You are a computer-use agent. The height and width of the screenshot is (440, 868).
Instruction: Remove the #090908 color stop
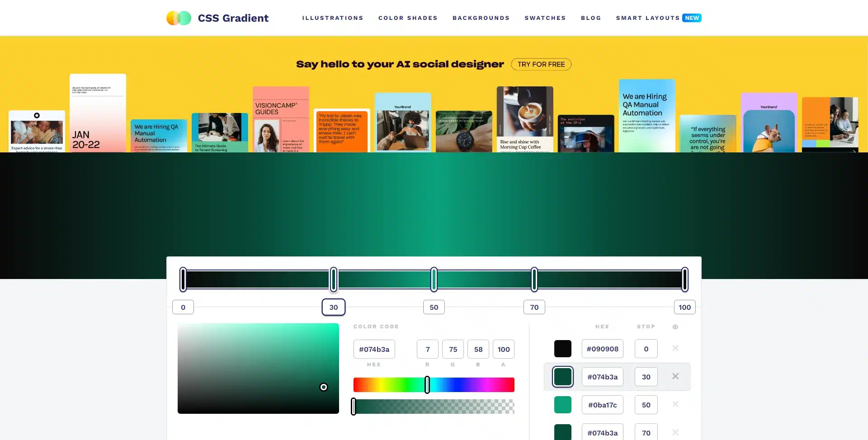675,348
